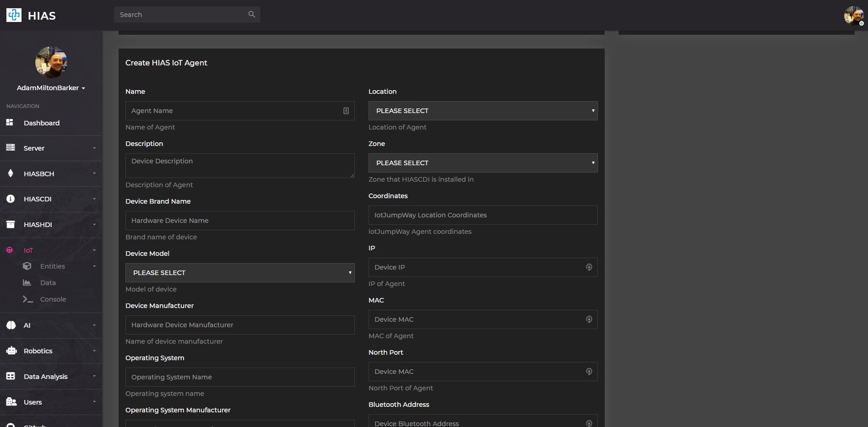868x427 pixels.
Task: Click the Device IP input field
Action: [x=483, y=267]
